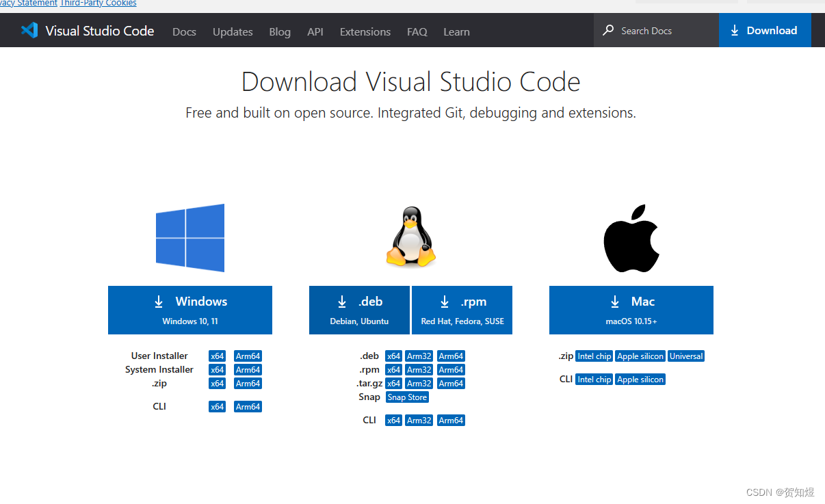Select Linux .rpm x64 download
The height and width of the screenshot is (504, 825).
pos(393,370)
